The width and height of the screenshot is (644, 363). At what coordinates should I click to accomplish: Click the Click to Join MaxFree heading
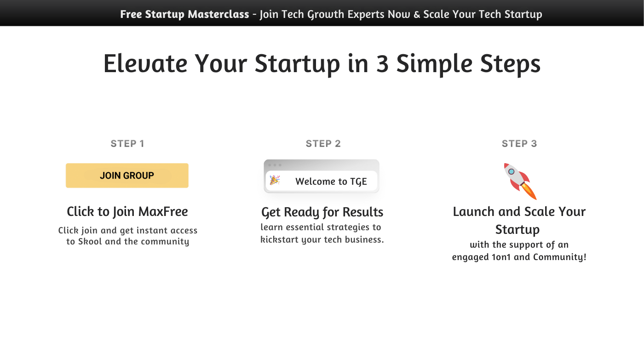[x=127, y=212]
